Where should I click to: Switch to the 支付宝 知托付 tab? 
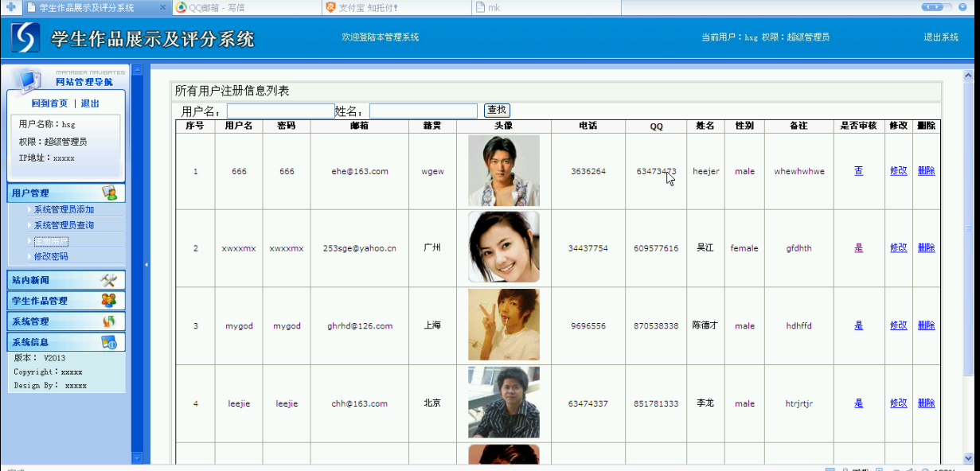click(396, 7)
